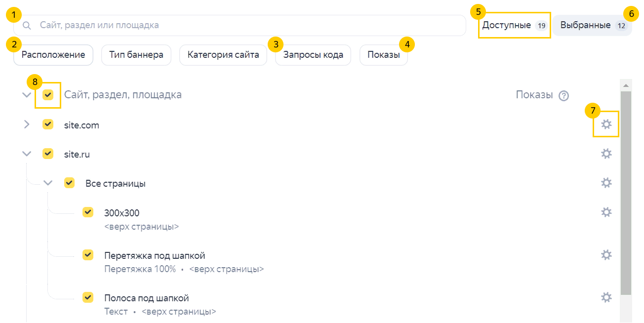Open the Расположение filter
Viewport: 644px width, 323px height.
click(x=53, y=55)
